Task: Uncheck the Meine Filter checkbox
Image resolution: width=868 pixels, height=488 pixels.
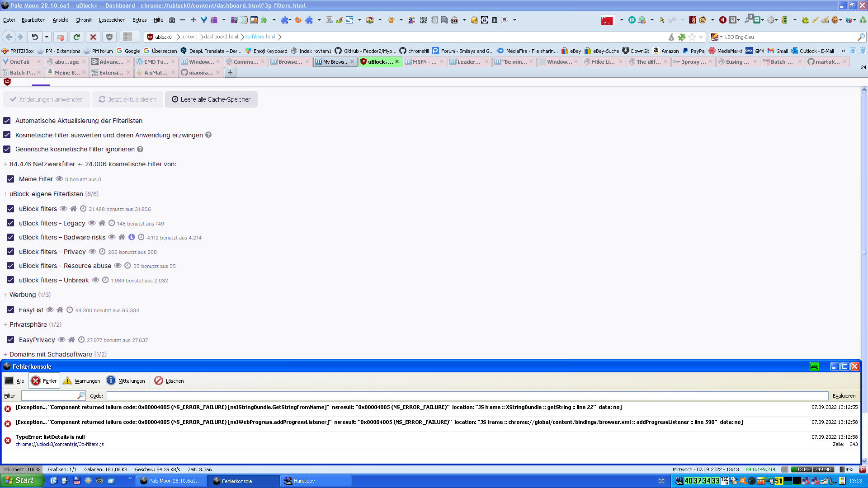Action: (10, 179)
